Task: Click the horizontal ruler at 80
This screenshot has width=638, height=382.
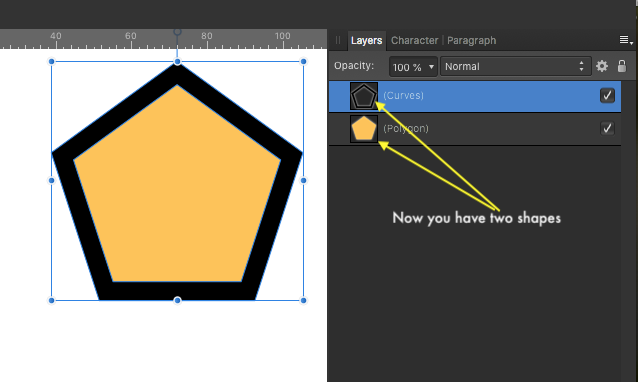Action: click(x=207, y=37)
